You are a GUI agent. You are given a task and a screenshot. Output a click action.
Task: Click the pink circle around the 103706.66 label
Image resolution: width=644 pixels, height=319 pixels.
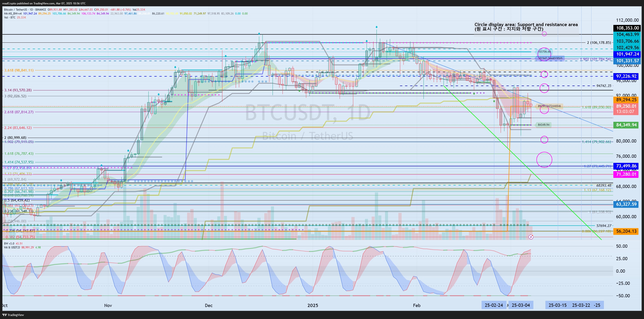point(544,54)
